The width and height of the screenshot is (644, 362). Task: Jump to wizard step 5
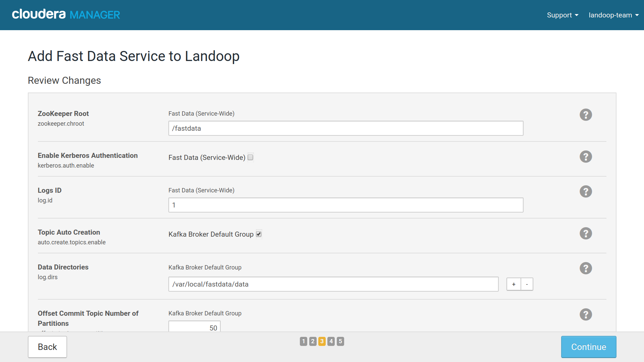coord(340,341)
